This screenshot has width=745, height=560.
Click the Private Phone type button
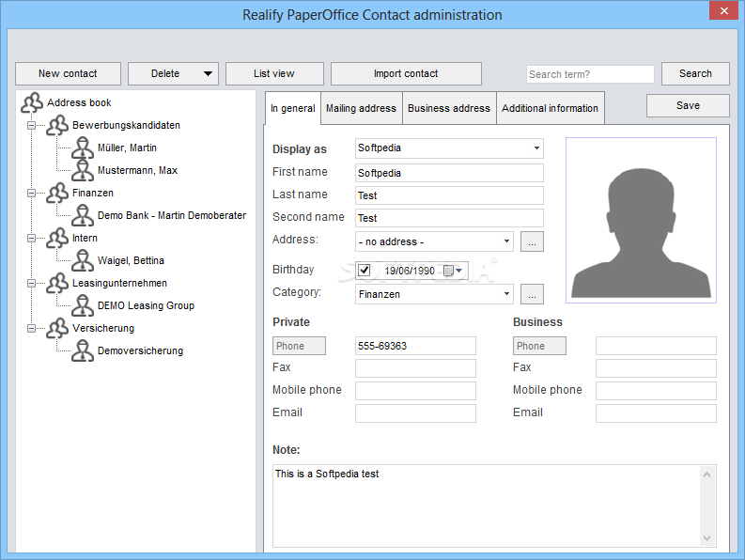pos(299,346)
